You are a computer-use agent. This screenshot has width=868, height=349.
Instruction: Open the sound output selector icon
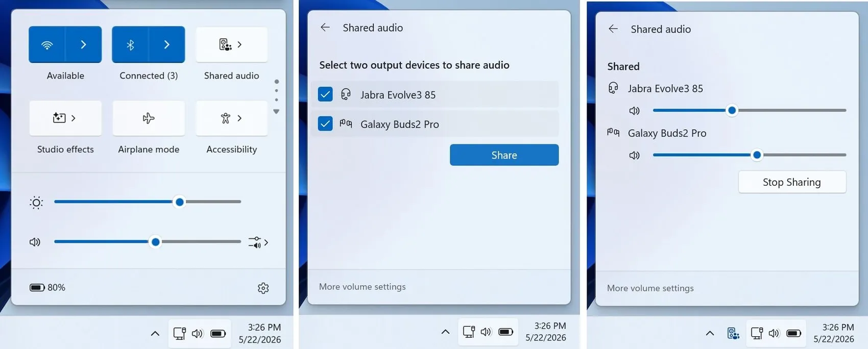click(258, 242)
